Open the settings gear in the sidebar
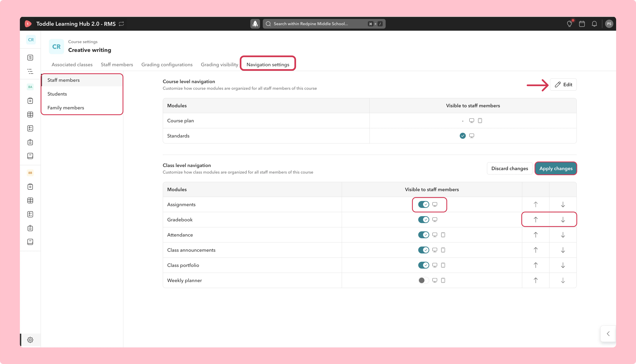 [30, 340]
